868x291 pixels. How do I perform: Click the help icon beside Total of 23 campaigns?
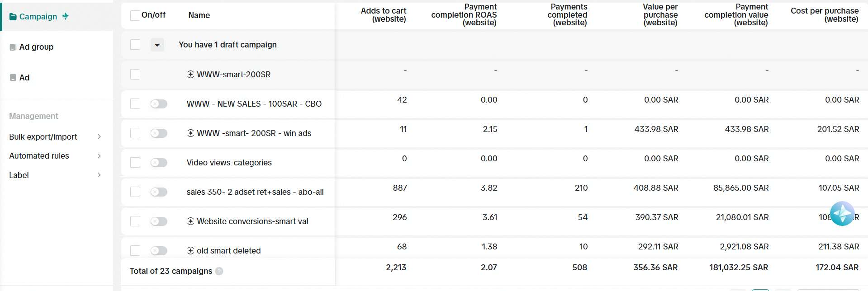click(x=219, y=271)
